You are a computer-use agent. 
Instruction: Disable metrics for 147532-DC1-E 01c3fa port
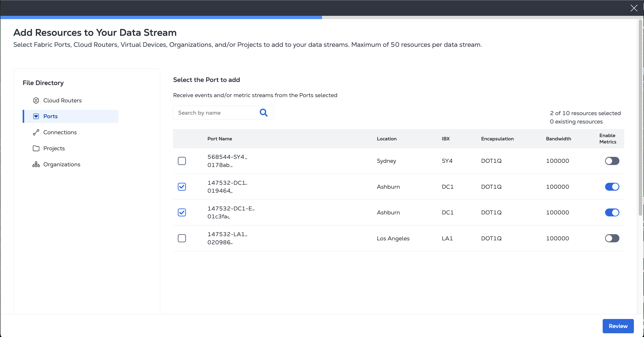coord(612,212)
